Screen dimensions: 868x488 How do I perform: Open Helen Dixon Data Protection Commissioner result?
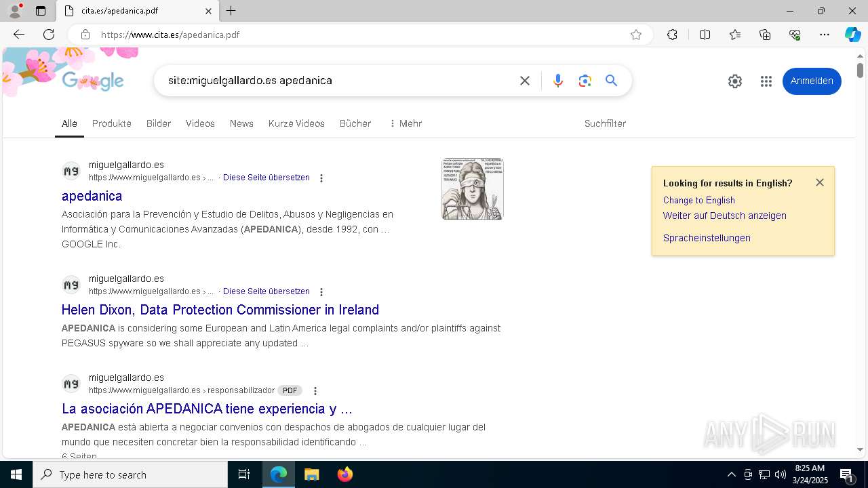coord(220,310)
